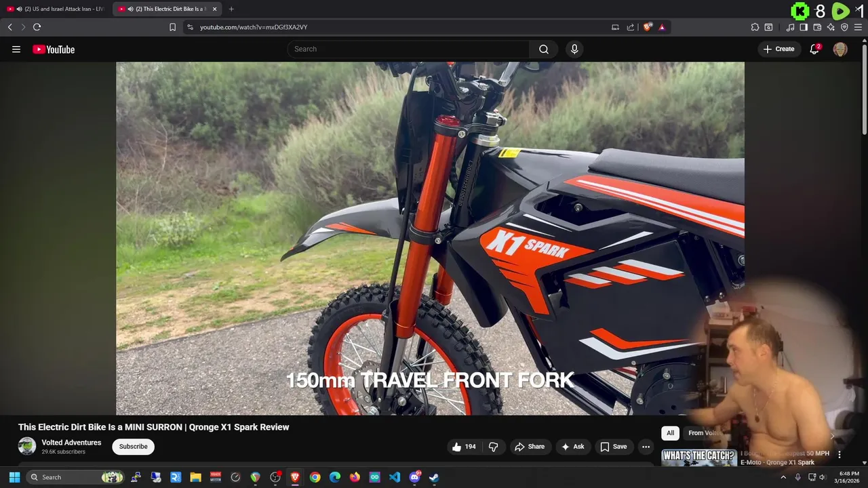This screenshot has height=488, width=868.
Task: Click the video player frame
Action: 430,239
